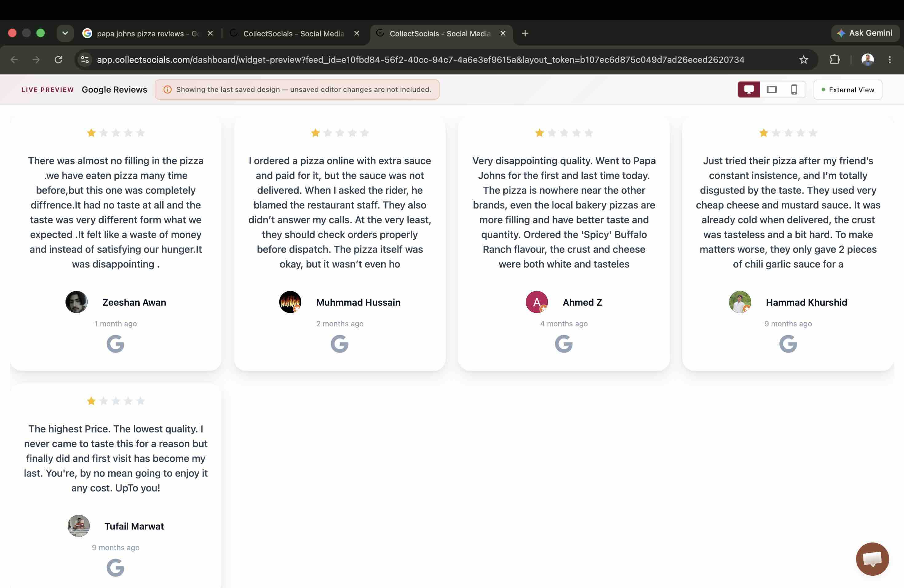Open a new browser tab
This screenshot has width=904, height=588.
[525, 34]
